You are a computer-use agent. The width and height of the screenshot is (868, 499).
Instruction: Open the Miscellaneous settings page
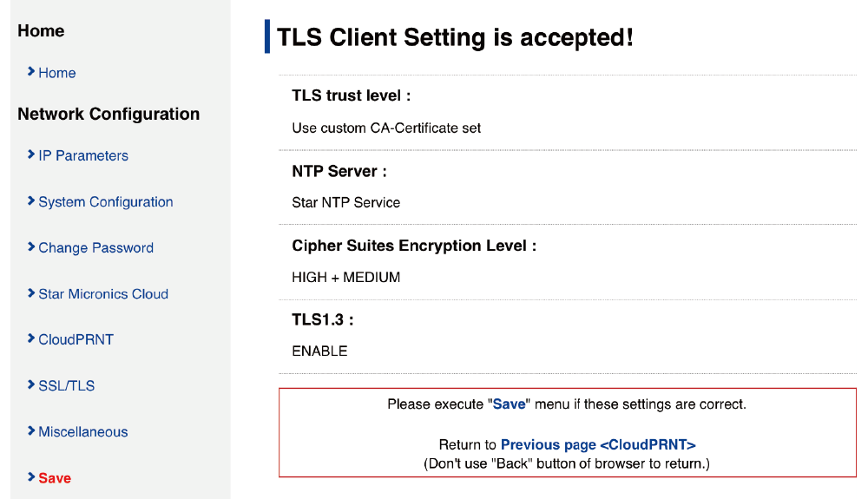point(83,432)
